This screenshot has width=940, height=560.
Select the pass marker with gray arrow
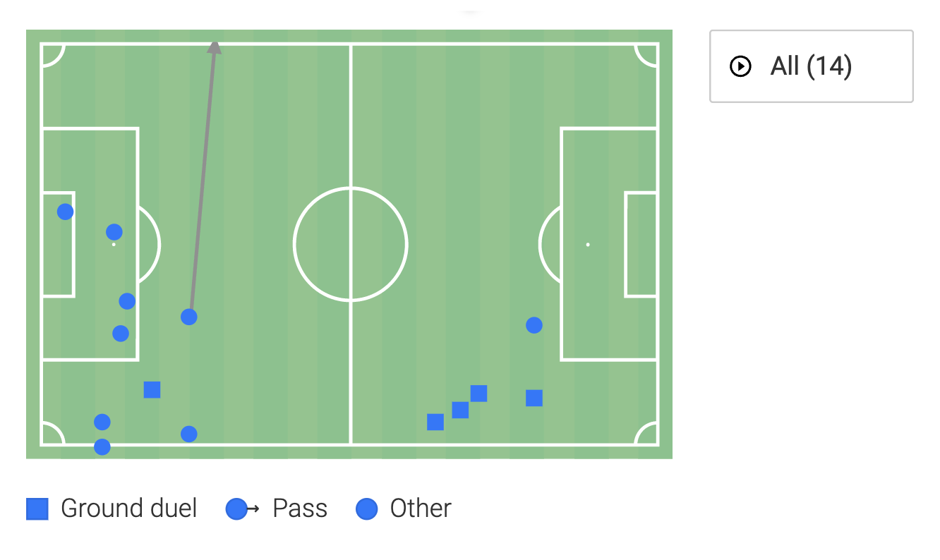click(188, 317)
